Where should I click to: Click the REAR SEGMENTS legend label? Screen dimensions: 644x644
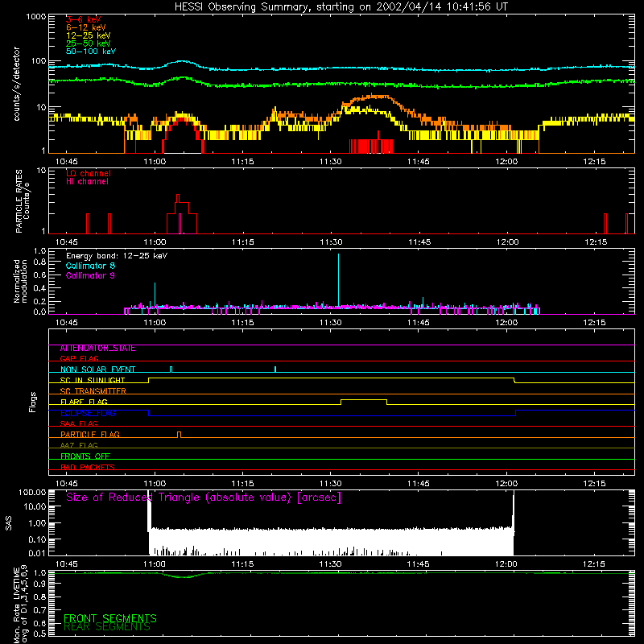pos(107,627)
